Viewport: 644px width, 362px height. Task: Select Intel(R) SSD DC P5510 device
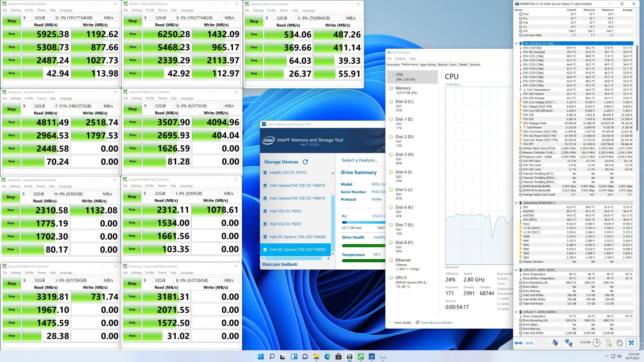[x=288, y=173]
